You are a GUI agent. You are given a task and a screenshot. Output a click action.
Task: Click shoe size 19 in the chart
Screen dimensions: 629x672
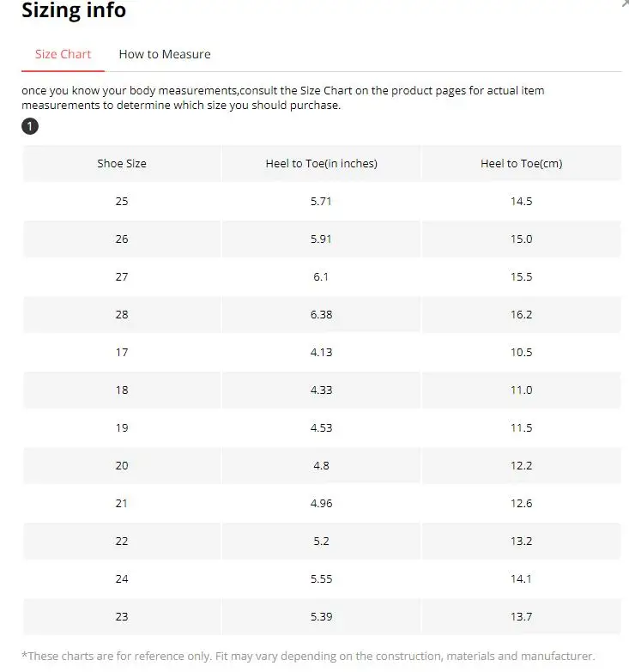coord(122,427)
